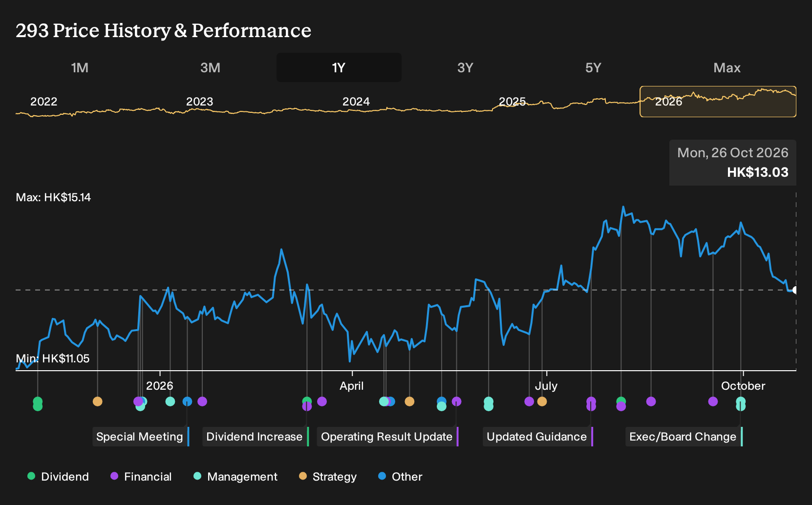Screen dimensions: 812x505
Task: Click the Max: HK$15.14 label
Action: point(53,197)
